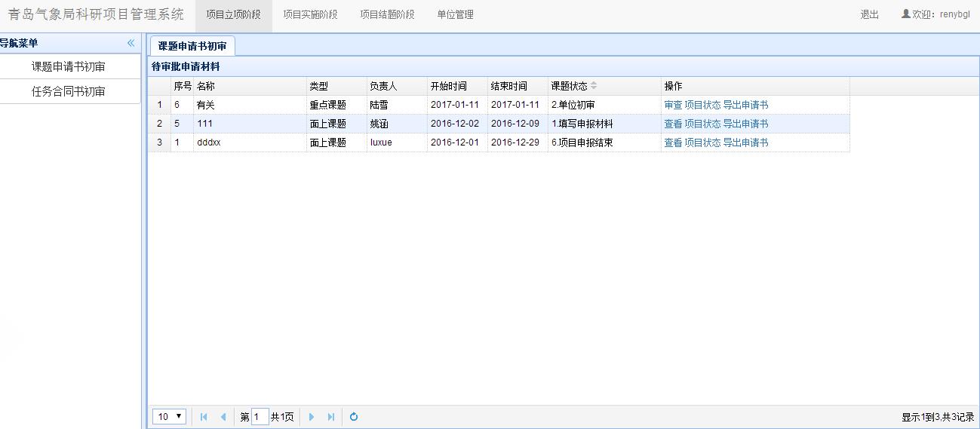The height and width of the screenshot is (429, 980).
Task: Refresh the table with reload icon
Action: pos(353,417)
